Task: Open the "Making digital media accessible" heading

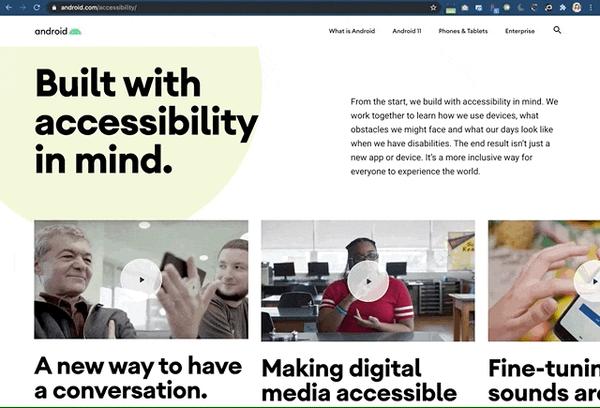Action: 359,380
